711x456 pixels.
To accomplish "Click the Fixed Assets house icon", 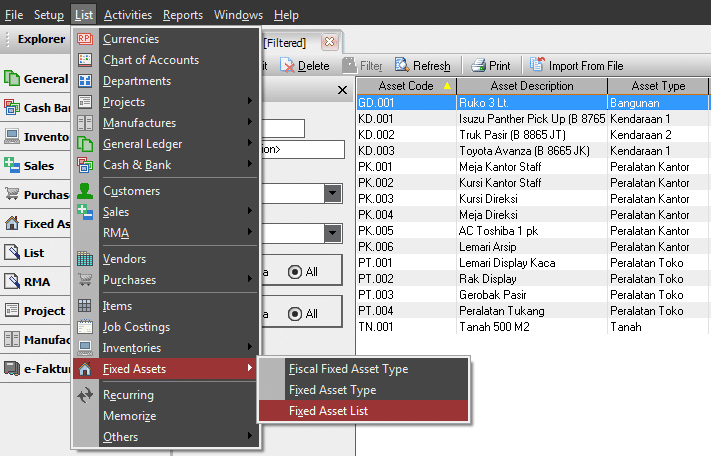I will [85, 369].
